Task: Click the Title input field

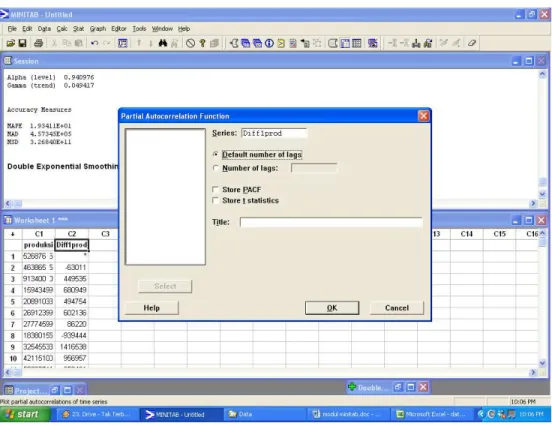Action: (331, 222)
